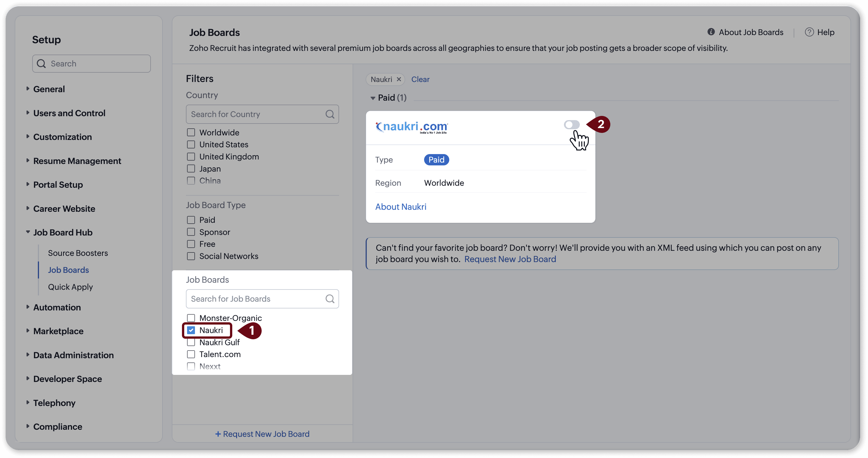This screenshot has height=458, width=868.
Task: Uncheck the Naukri job board checkbox
Action: pyautogui.click(x=191, y=330)
